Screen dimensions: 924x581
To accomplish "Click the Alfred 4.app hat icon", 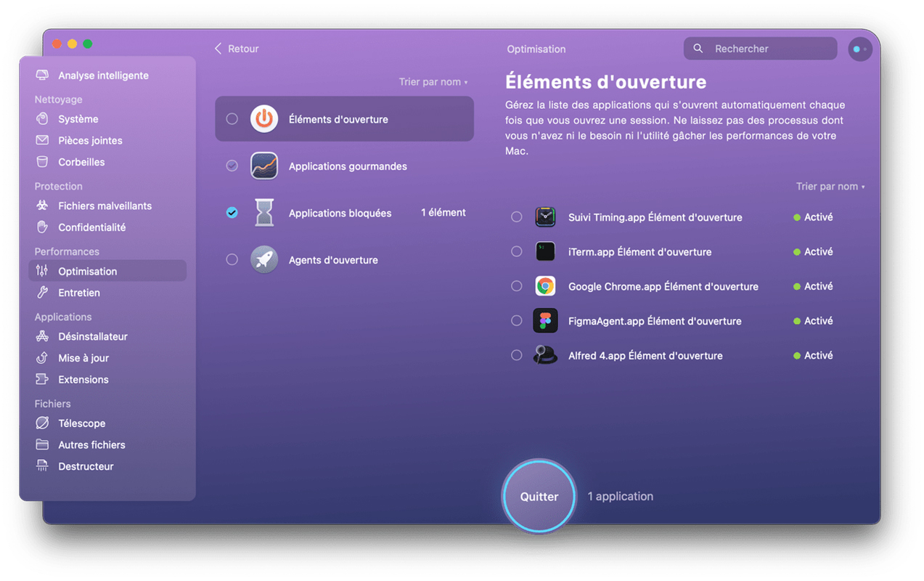I will 545,355.
